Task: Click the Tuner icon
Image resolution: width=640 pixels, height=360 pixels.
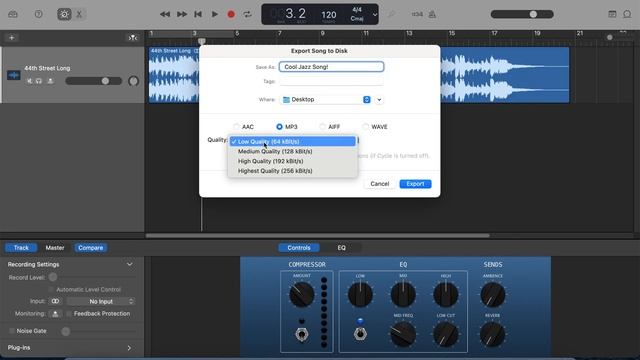Action: click(x=391, y=14)
